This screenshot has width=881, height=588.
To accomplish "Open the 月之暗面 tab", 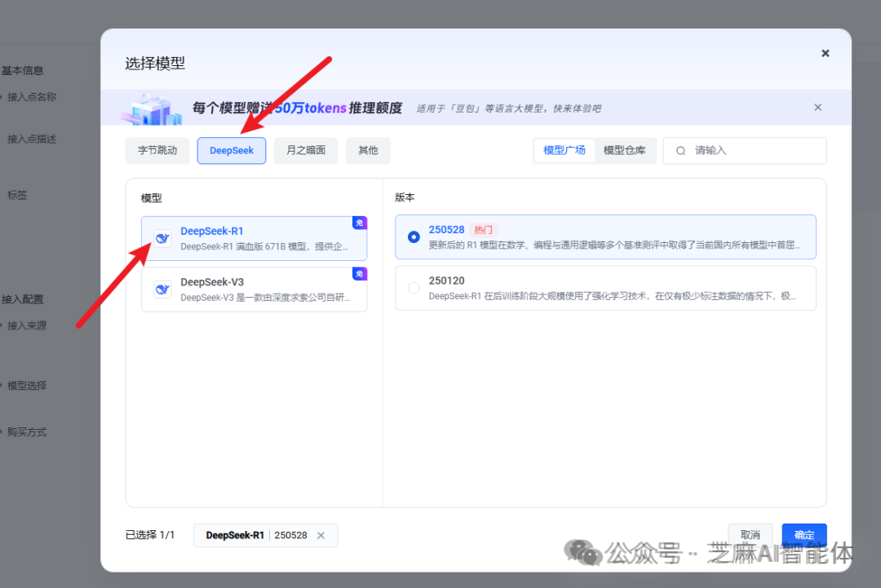I will [305, 150].
